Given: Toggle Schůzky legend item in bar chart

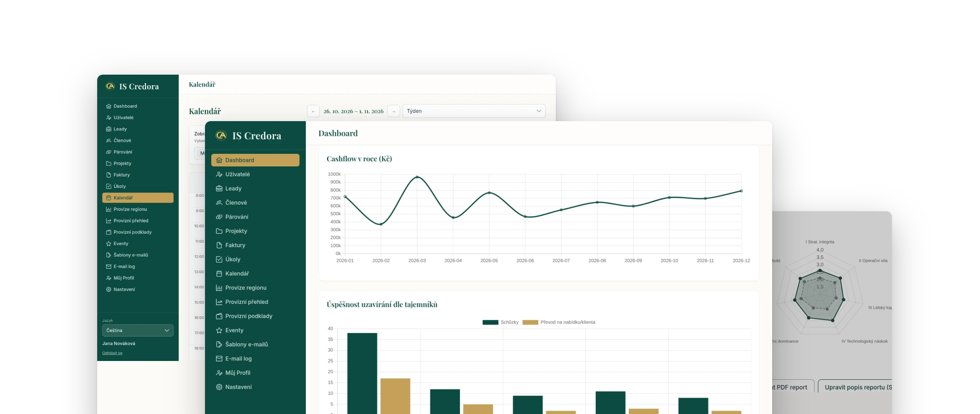Looking at the screenshot, I should [x=500, y=322].
